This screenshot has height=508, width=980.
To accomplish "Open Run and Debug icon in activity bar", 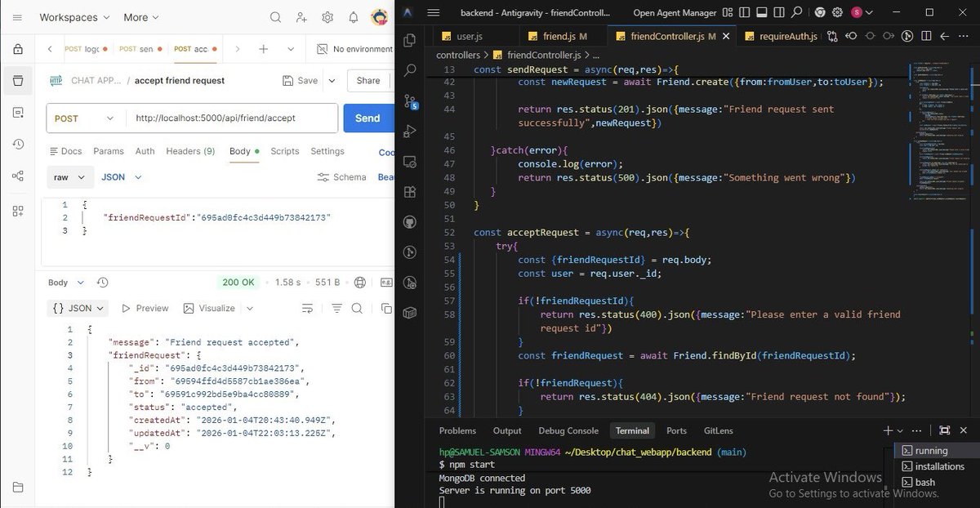I will tap(410, 131).
